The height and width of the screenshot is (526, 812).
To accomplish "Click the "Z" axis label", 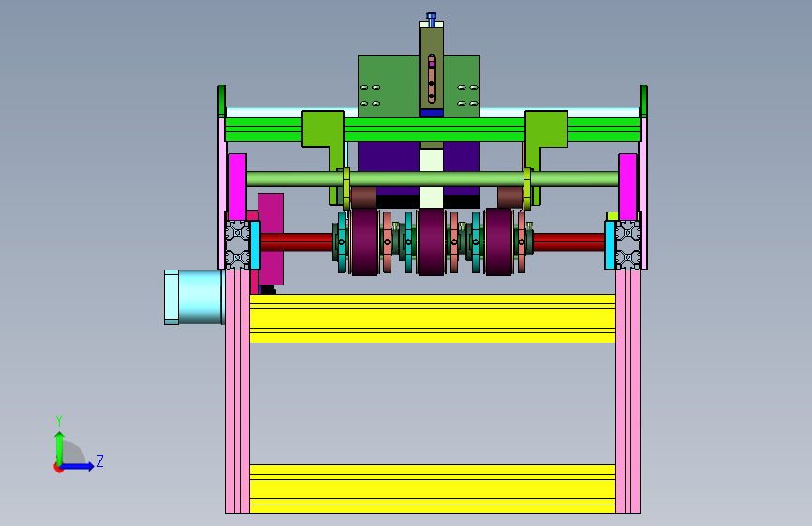I will tap(100, 460).
